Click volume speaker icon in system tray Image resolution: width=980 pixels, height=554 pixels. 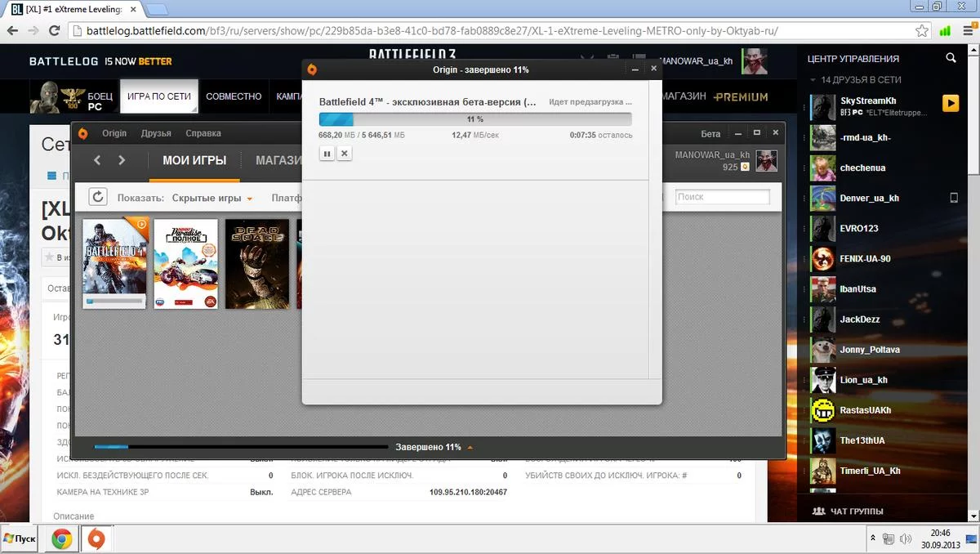(906, 538)
